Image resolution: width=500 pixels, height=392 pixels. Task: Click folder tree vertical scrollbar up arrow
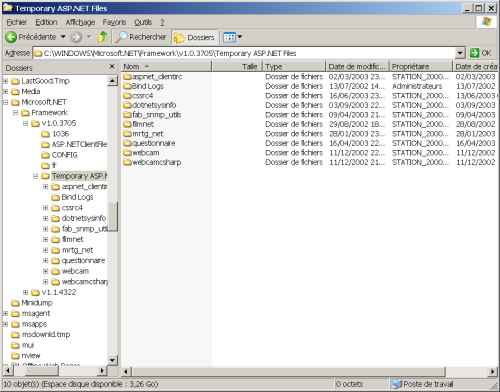[x=112, y=81]
